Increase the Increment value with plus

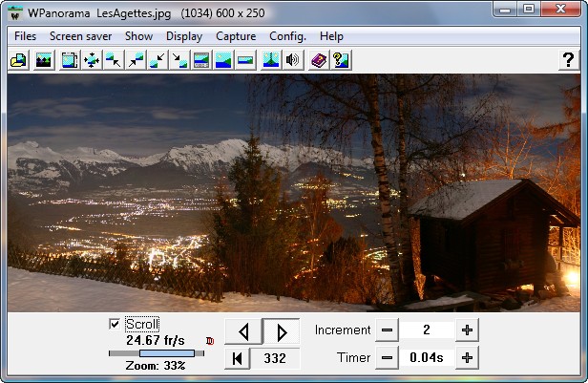(467, 330)
